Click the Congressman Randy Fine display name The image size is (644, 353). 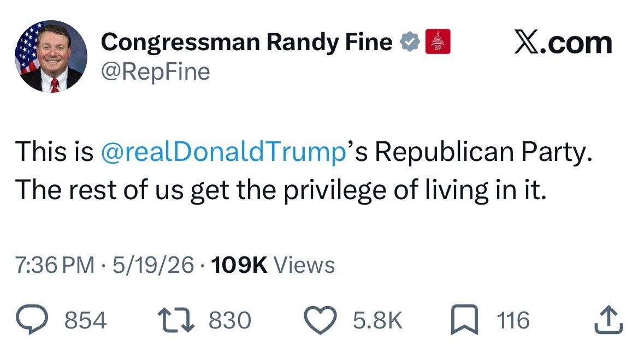pos(246,42)
